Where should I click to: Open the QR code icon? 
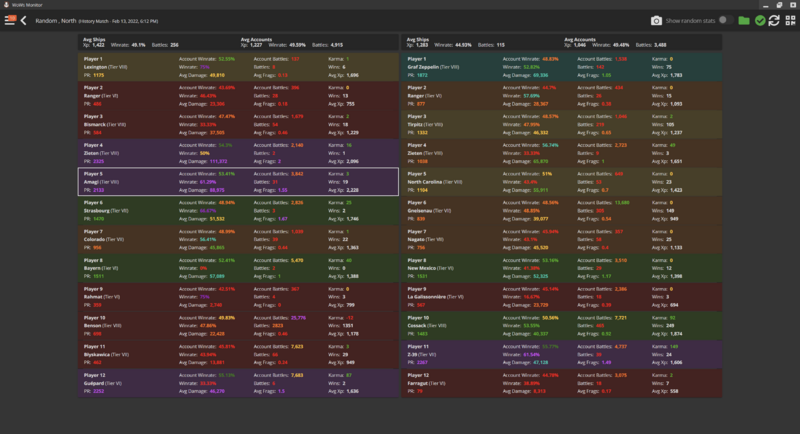point(790,20)
